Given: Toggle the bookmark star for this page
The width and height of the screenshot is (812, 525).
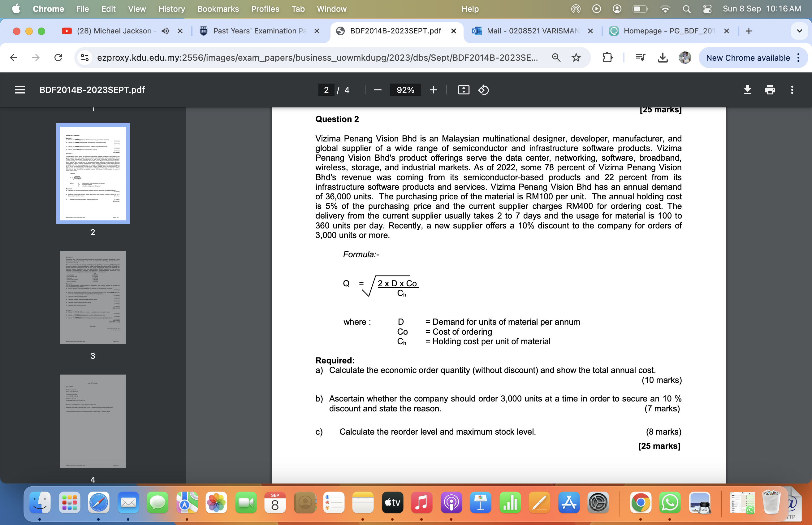Looking at the screenshot, I should click(x=575, y=57).
